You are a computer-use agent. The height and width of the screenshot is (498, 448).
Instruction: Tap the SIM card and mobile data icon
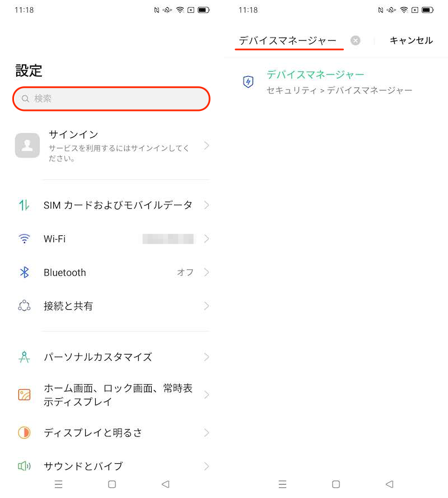coord(24,205)
